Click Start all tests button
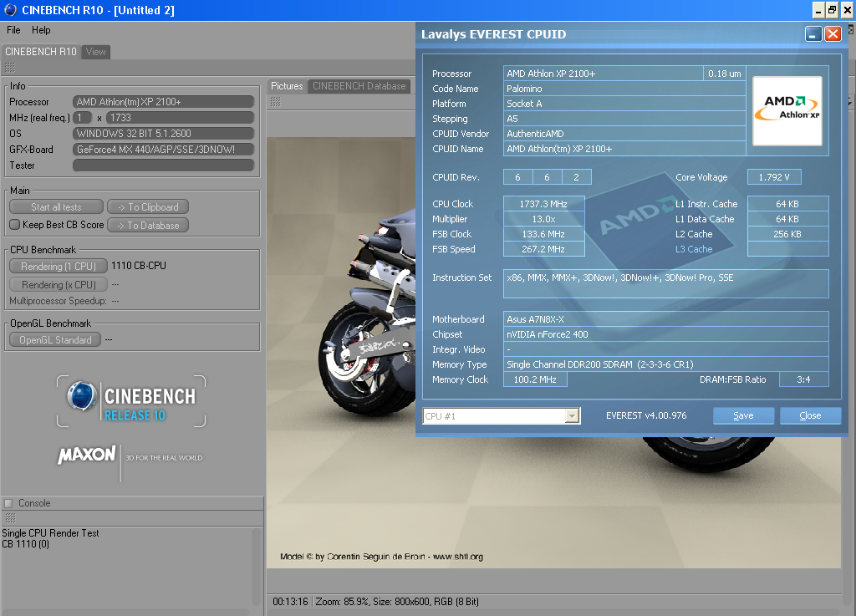Image resolution: width=856 pixels, height=616 pixels. [x=56, y=206]
